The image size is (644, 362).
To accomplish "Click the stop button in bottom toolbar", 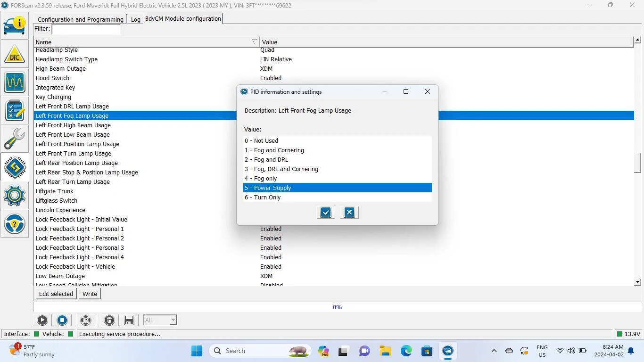I will pyautogui.click(x=62, y=320).
